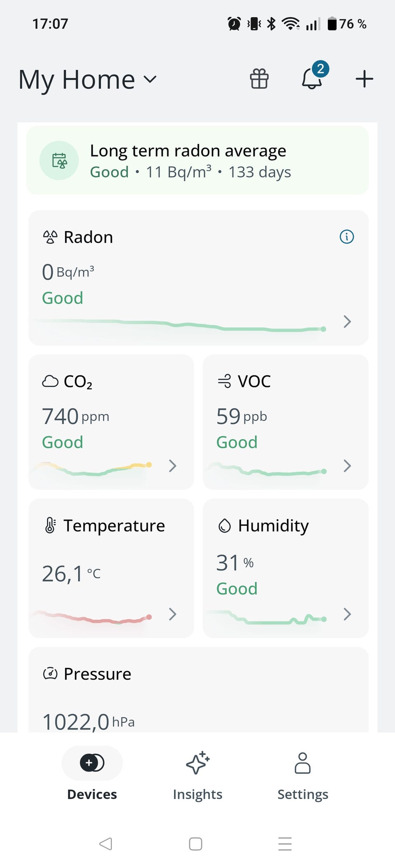Switch to the Settings tab
Screen dimensions: 395x868
click(x=303, y=774)
